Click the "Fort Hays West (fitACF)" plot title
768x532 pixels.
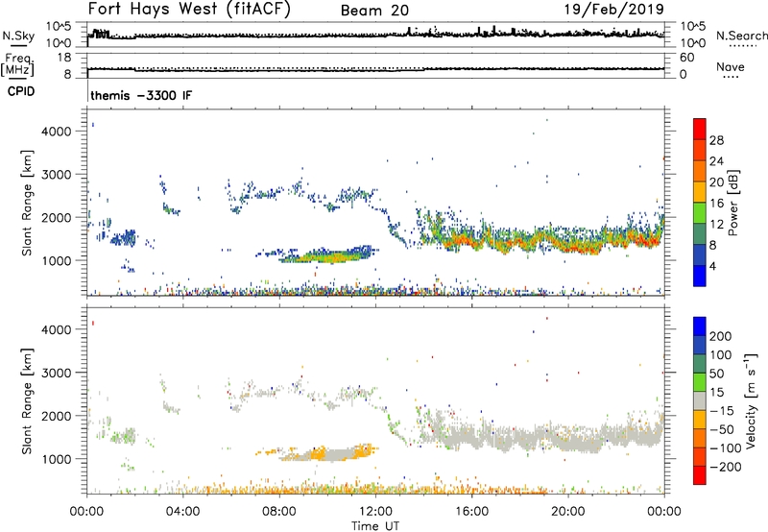(x=189, y=9)
